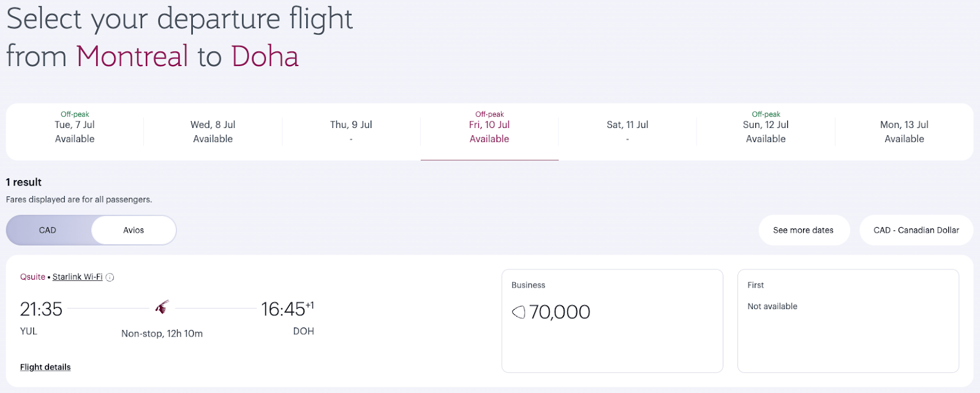The image size is (980, 393).
Task: Open the Starlink Wi-Fi link
Action: click(x=77, y=277)
